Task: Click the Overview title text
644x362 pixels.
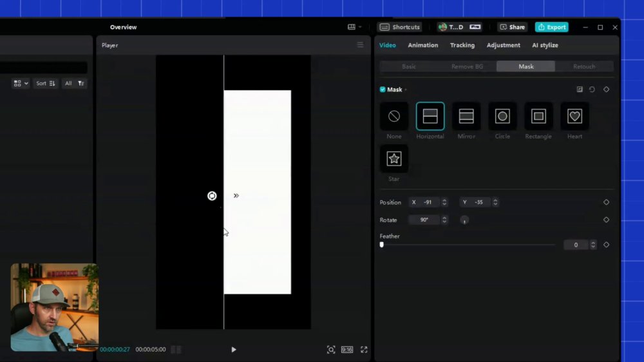Action: pos(123,27)
